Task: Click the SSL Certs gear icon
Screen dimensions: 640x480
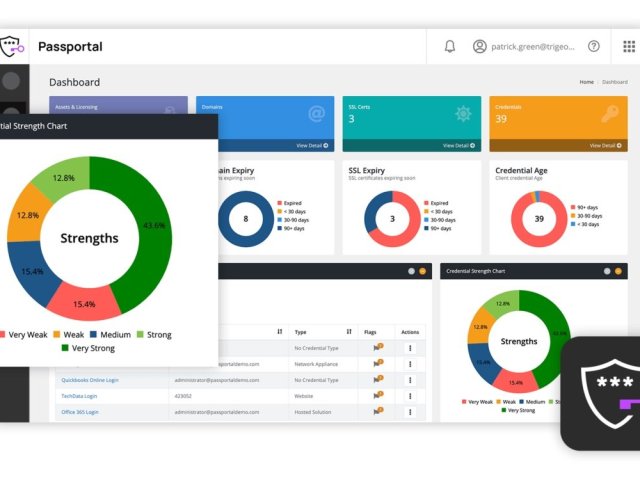Action: [x=463, y=114]
